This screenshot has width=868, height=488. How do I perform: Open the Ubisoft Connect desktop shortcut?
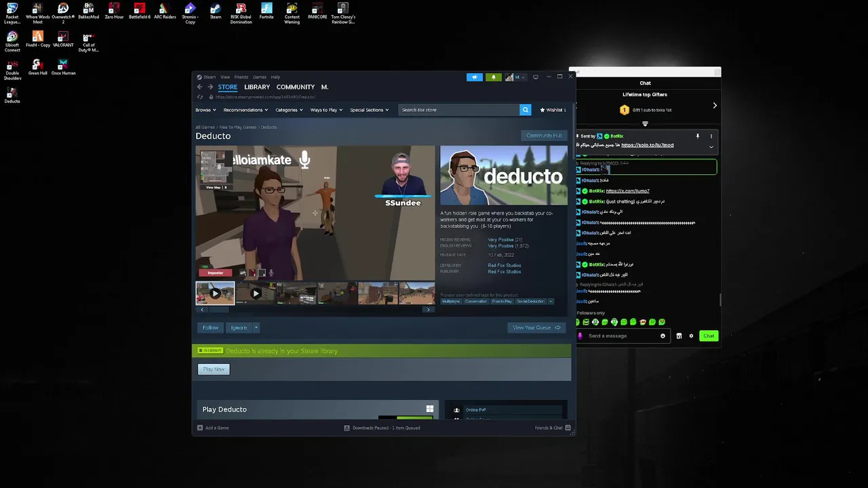(12, 41)
